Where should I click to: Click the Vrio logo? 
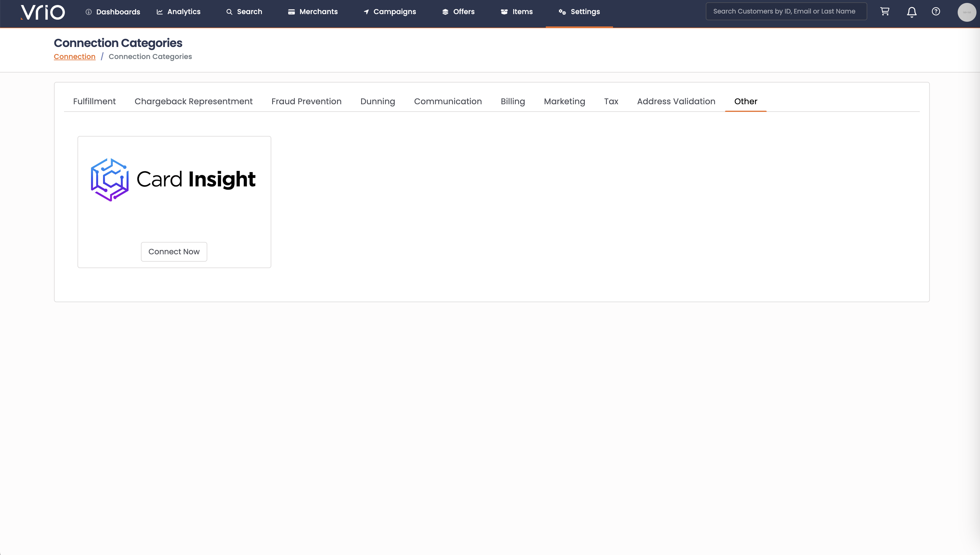pyautogui.click(x=43, y=12)
